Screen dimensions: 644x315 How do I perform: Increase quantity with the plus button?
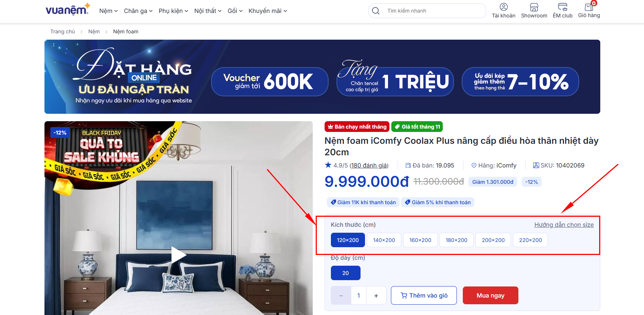[x=376, y=295]
